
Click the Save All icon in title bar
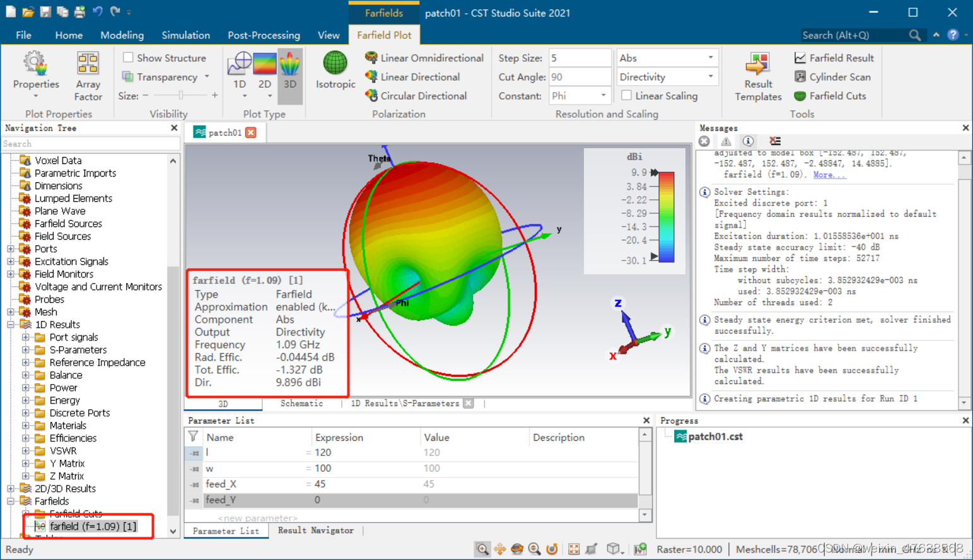pyautogui.click(x=62, y=12)
